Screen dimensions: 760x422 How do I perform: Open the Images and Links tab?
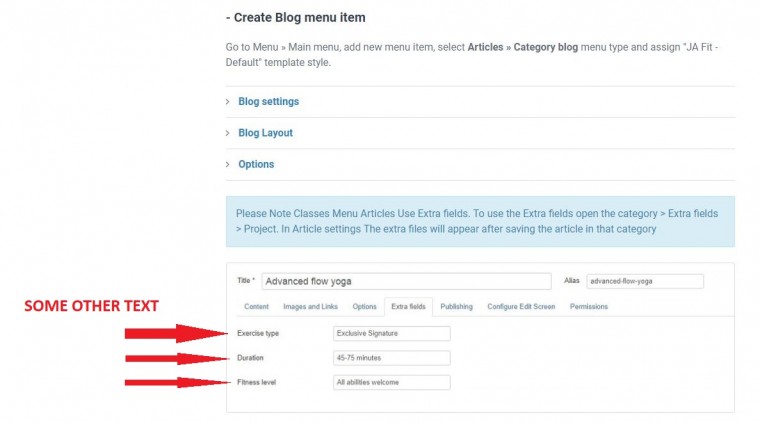[312, 306]
